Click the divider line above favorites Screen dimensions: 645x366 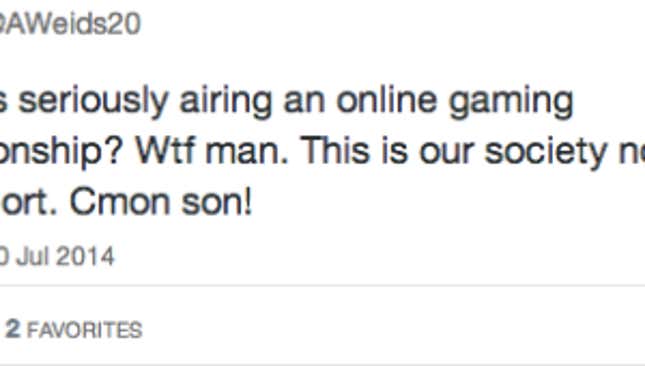(322, 285)
